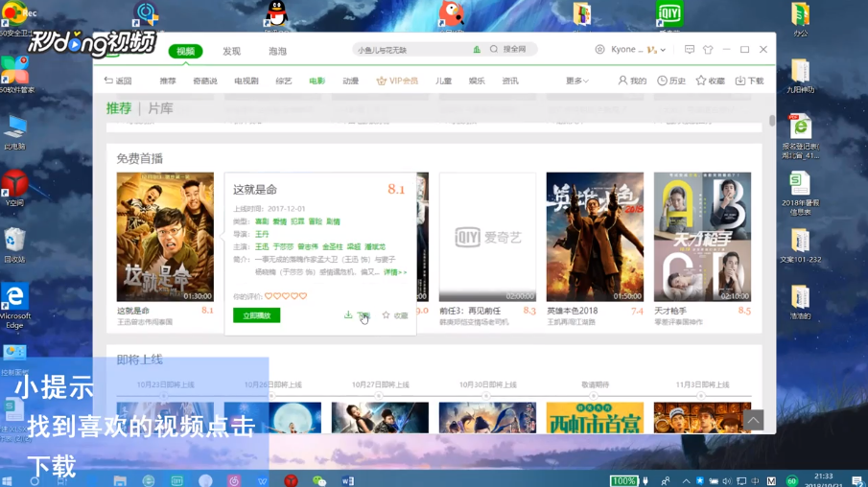
Task: Click 王丹 director link
Action: pos(262,234)
